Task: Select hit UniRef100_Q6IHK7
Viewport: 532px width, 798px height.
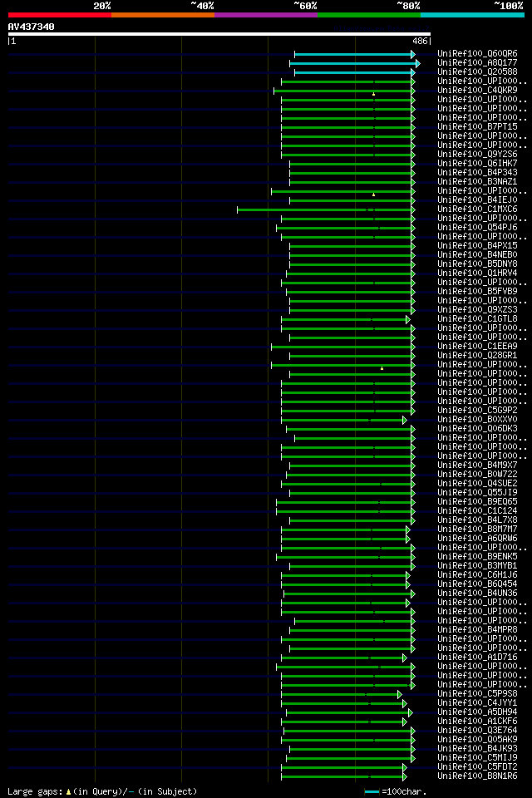Action: click(477, 164)
